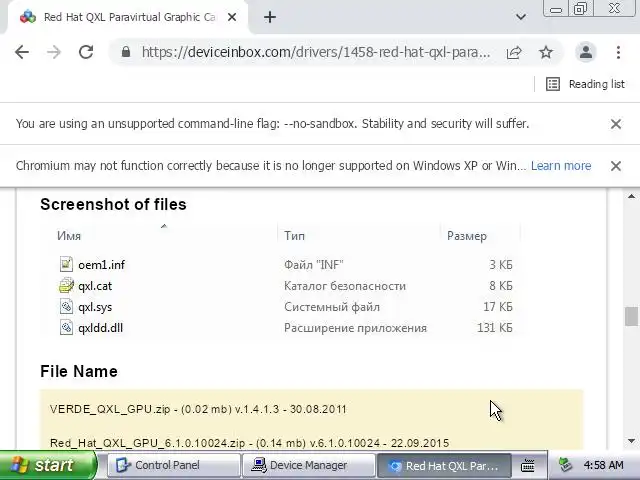Screen dimensions: 640x480
Task: Select the qxldd.dll file name
Action: coord(100,328)
